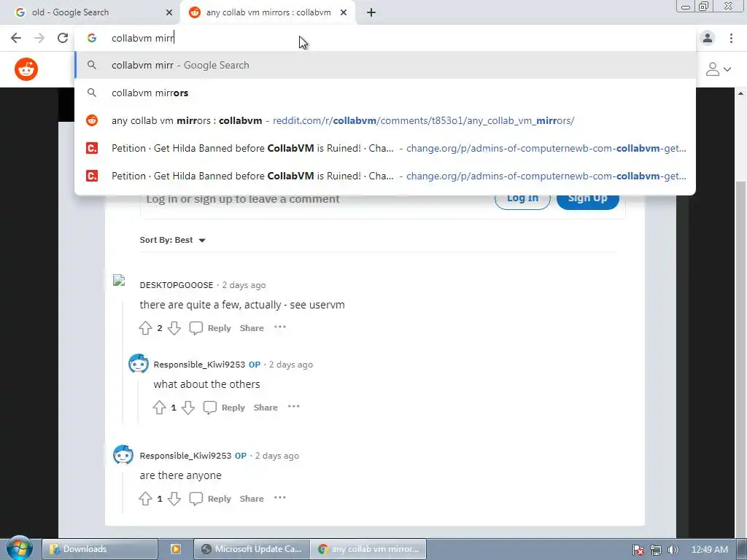Choose the 'collabvm mirrors' search suggestion

(385, 93)
